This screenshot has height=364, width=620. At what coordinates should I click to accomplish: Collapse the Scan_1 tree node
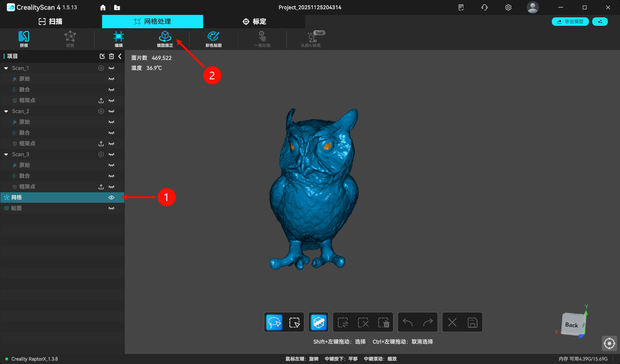pos(6,68)
